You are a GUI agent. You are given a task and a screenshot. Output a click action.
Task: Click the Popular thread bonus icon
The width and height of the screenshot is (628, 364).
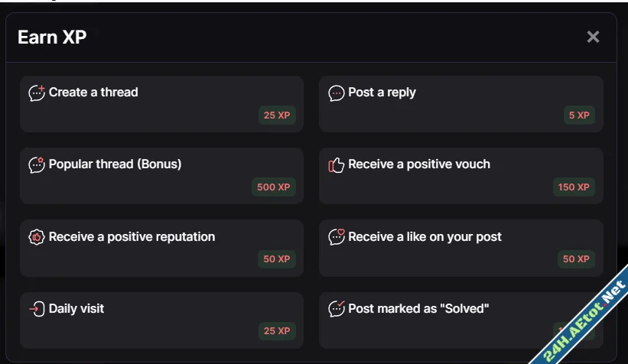point(37,165)
